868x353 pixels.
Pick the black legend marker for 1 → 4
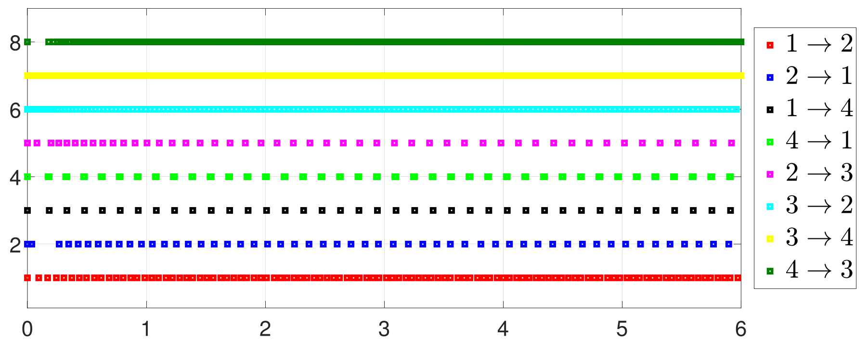click(x=770, y=110)
